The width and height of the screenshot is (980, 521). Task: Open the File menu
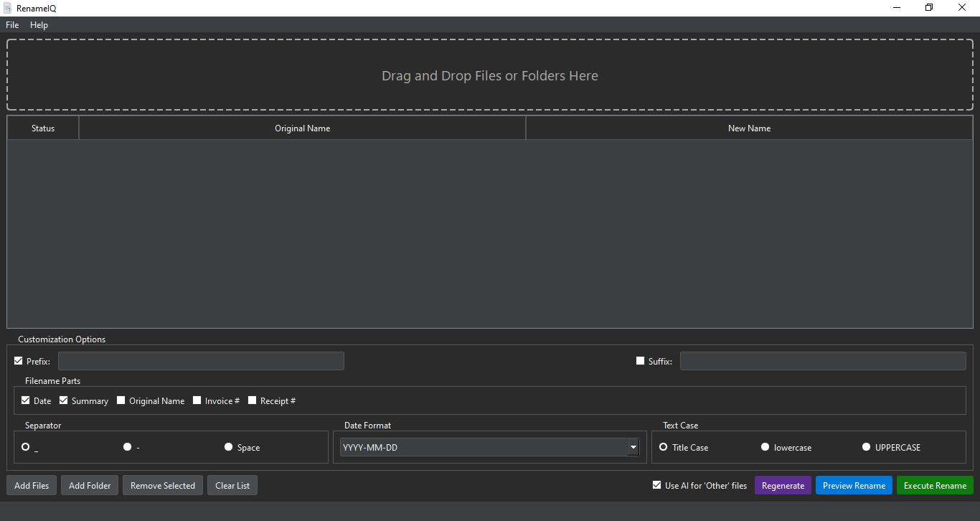click(12, 25)
